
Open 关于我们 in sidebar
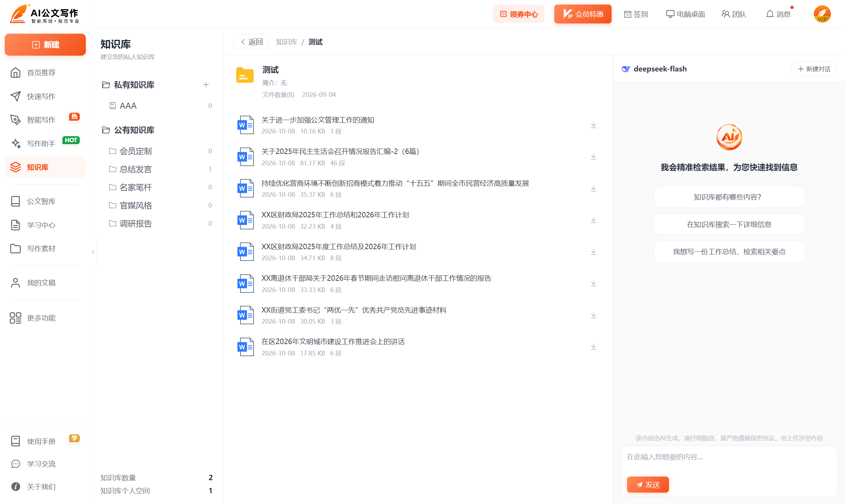point(45,486)
